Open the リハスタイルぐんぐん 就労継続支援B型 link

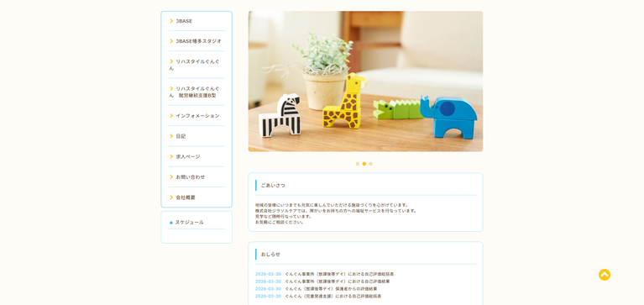click(194, 92)
